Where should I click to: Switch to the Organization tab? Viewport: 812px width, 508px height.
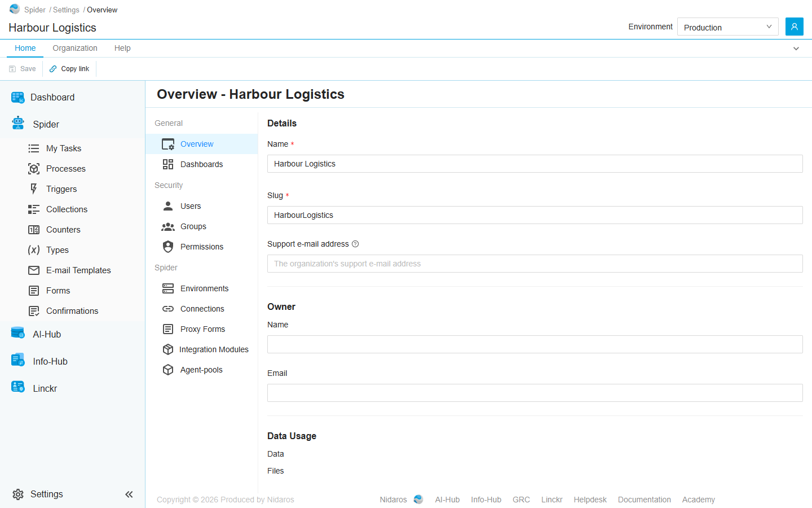coord(75,49)
